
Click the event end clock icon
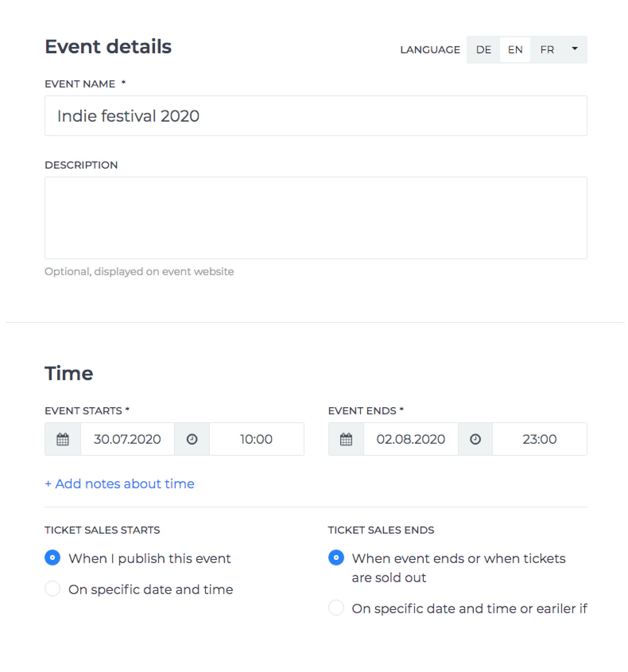[x=475, y=439]
